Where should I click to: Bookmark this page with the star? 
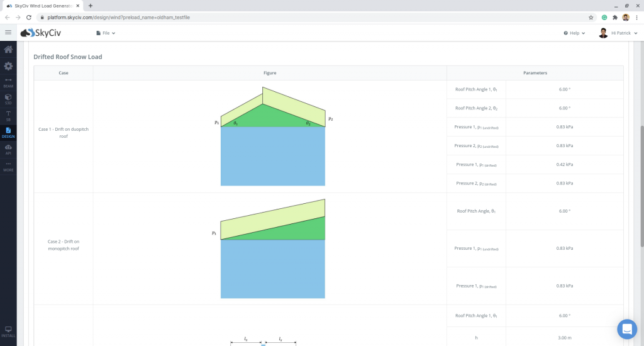[x=591, y=18]
